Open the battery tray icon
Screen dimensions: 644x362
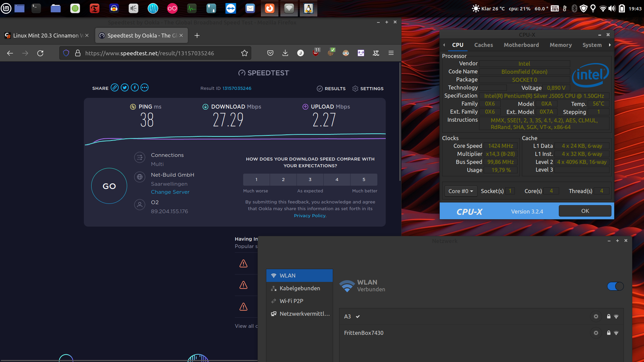click(x=622, y=8)
